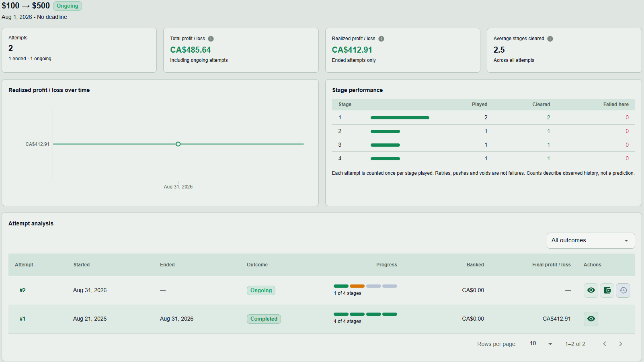Click the progress bar for attempt #1

click(x=365, y=314)
